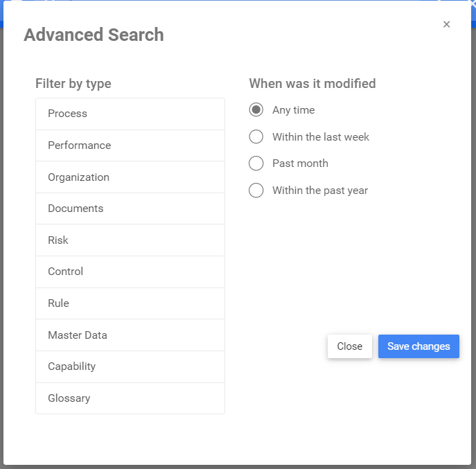Viewport: 476px width, 469px height.
Task: Filter by Organization type
Action: click(x=130, y=177)
